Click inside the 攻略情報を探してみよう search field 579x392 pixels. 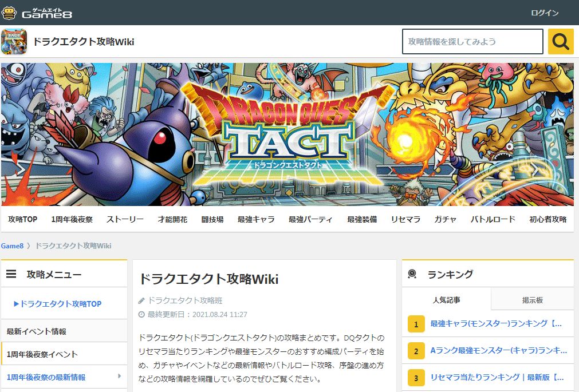[472, 41]
